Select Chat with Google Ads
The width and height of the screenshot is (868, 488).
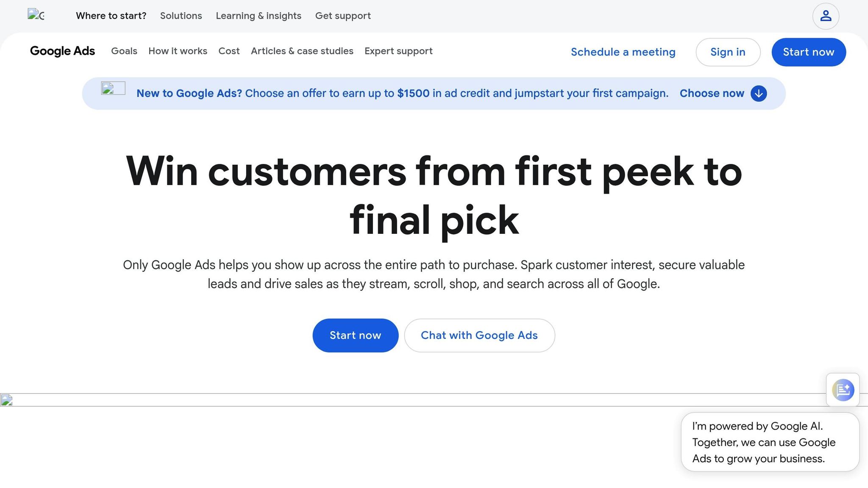click(x=479, y=335)
